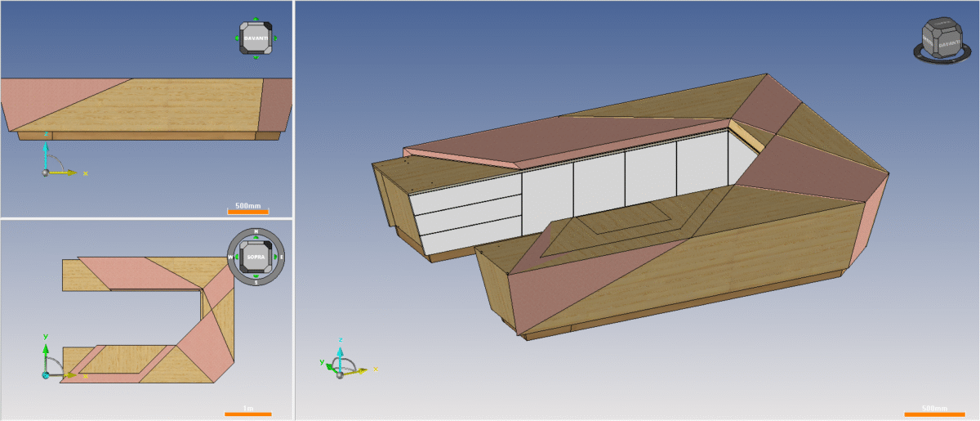
Task: Click the SOPRA face of the compass cube
Action: [x=256, y=257]
